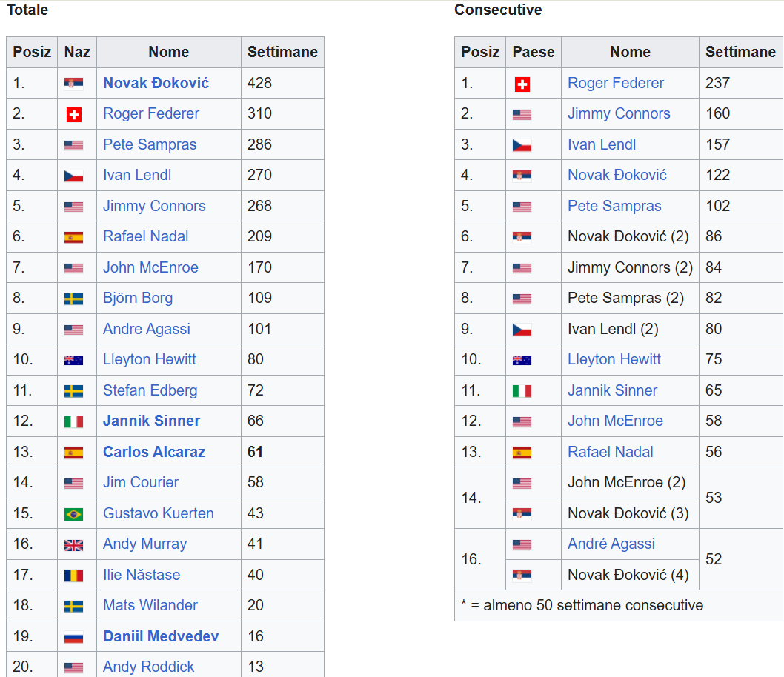This screenshot has width=784, height=677.
Task: Click the UK flag beside Andy Murray
Action: tap(73, 545)
